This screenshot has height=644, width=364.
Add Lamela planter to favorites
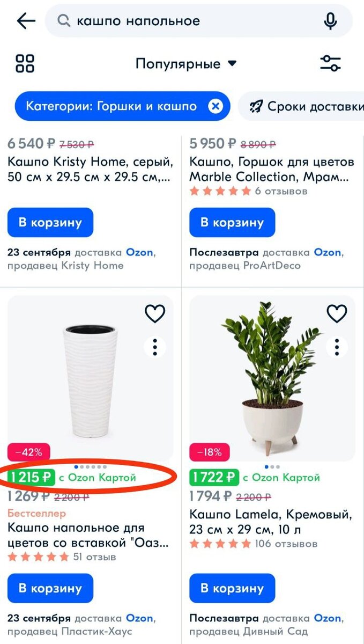[x=337, y=313]
